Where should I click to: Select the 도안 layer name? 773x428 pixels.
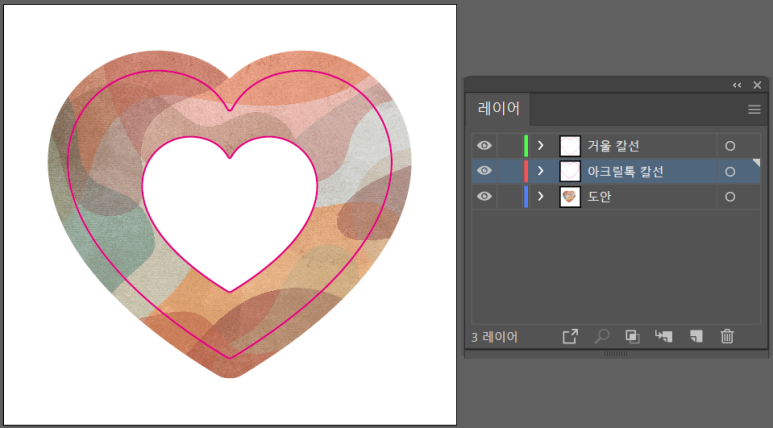tap(599, 197)
